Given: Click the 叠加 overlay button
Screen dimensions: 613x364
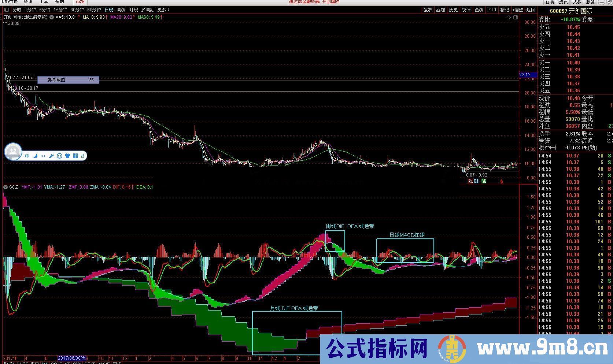Looking at the screenshot, I should click(441, 10).
